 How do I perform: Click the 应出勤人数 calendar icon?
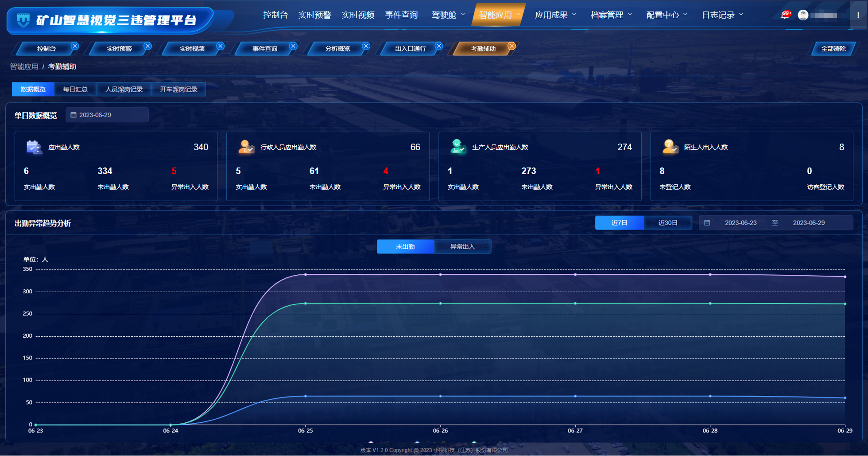[x=34, y=147]
